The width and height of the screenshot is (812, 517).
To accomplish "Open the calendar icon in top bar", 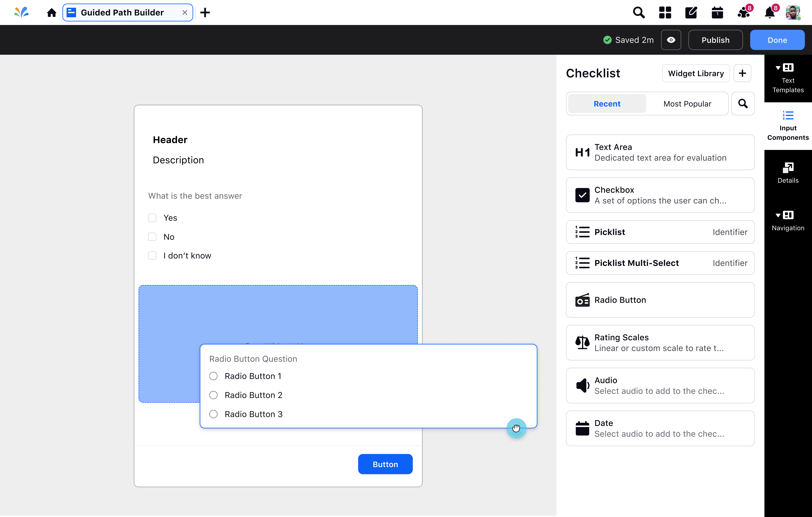I will pyautogui.click(x=717, y=12).
